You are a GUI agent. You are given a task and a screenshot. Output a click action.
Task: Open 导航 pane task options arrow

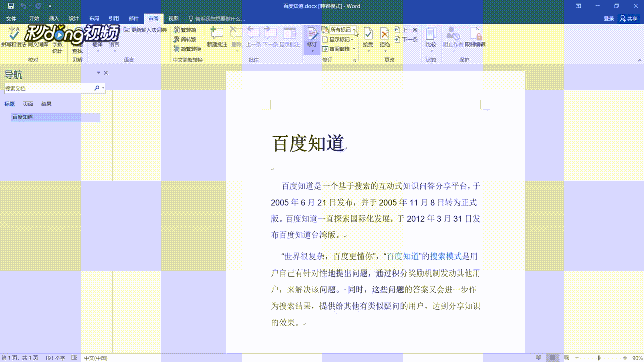99,73
